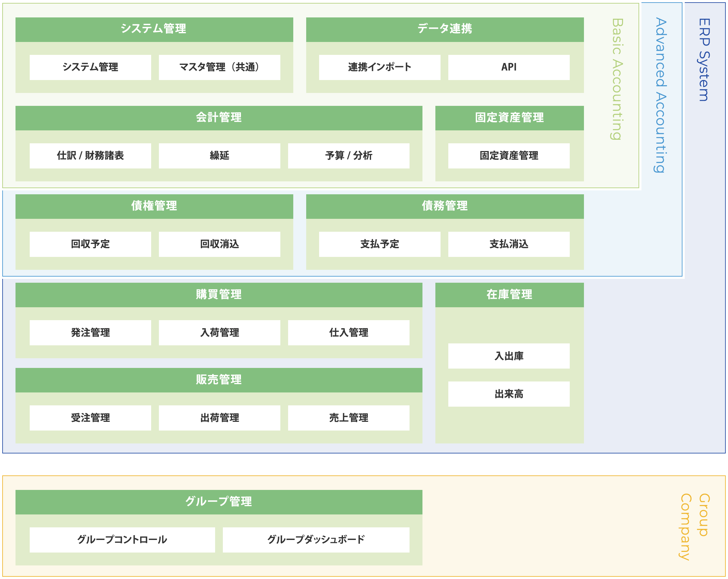Open the 入荷管理 module
The height and width of the screenshot is (579, 728).
[x=219, y=333]
